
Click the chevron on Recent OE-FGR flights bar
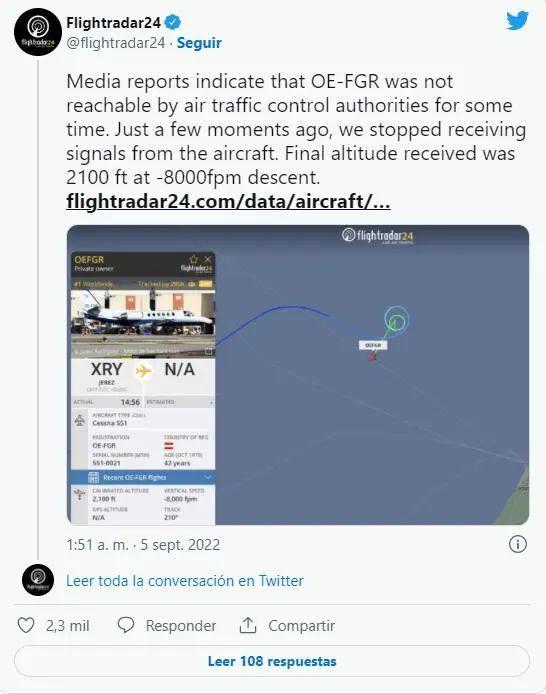(207, 477)
